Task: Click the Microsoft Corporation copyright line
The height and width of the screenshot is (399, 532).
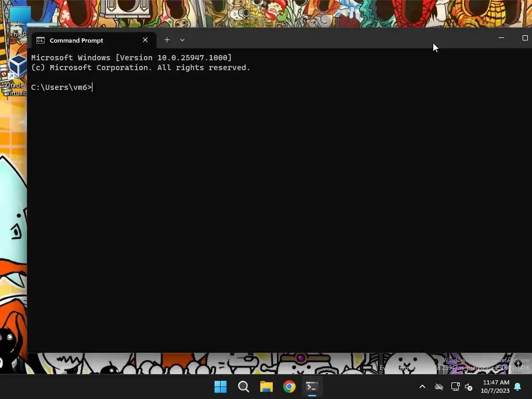Action: pyautogui.click(x=140, y=68)
